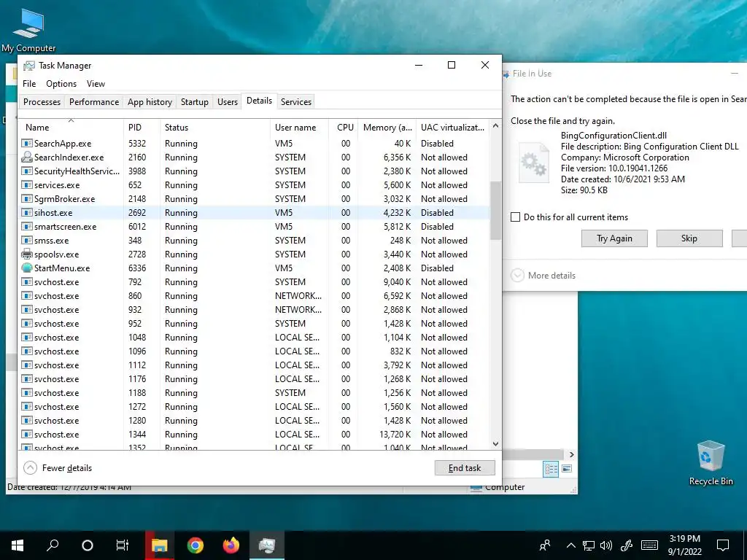Sort by User name column header
747x560 pixels.
pos(299,127)
